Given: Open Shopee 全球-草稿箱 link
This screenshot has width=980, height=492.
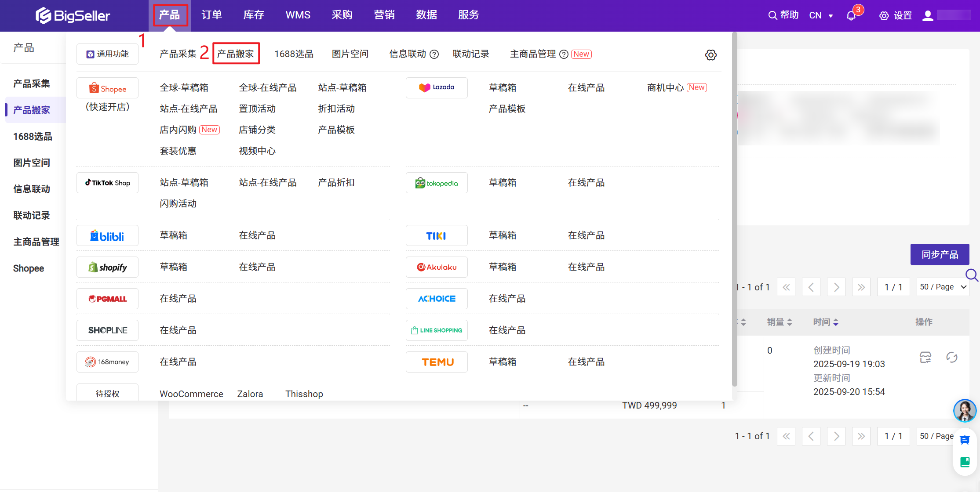Looking at the screenshot, I should click(x=184, y=87).
